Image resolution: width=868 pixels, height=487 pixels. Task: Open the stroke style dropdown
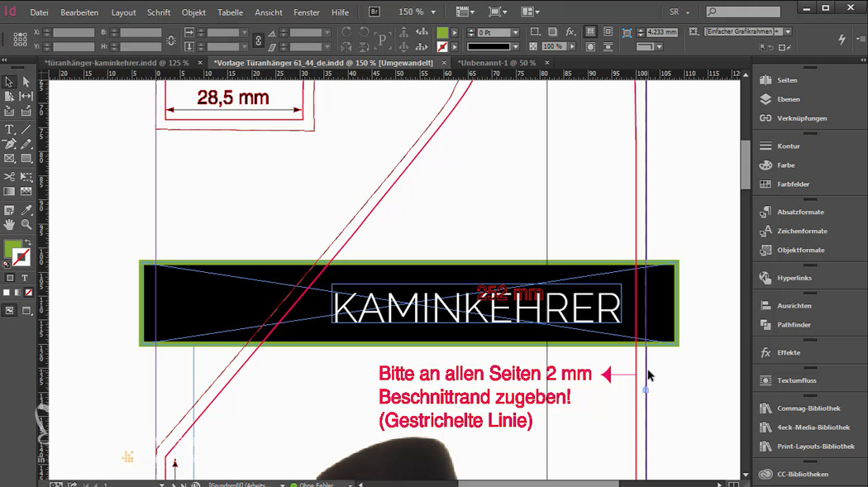[515, 47]
